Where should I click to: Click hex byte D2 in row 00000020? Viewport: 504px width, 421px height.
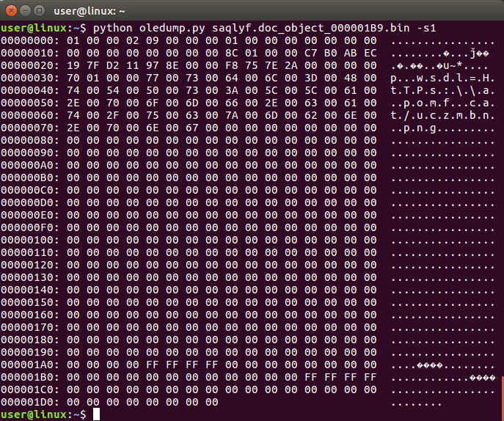(x=113, y=65)
